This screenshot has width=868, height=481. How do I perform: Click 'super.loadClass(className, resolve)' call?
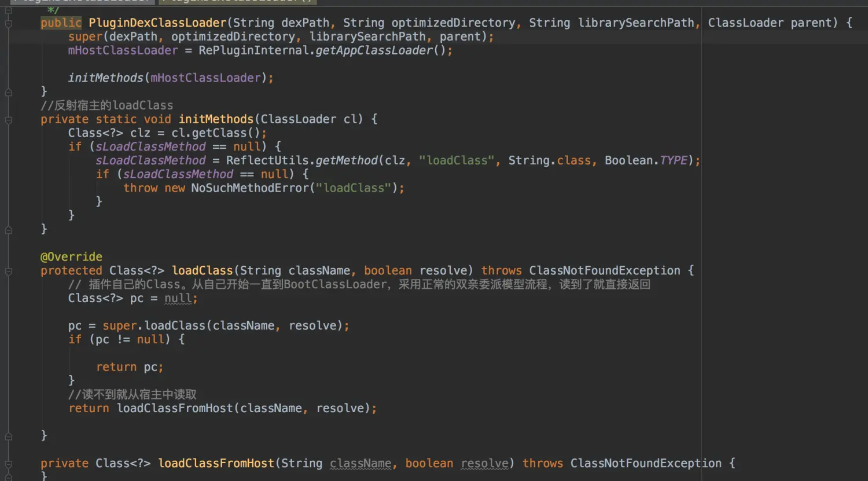click(223, 326)
